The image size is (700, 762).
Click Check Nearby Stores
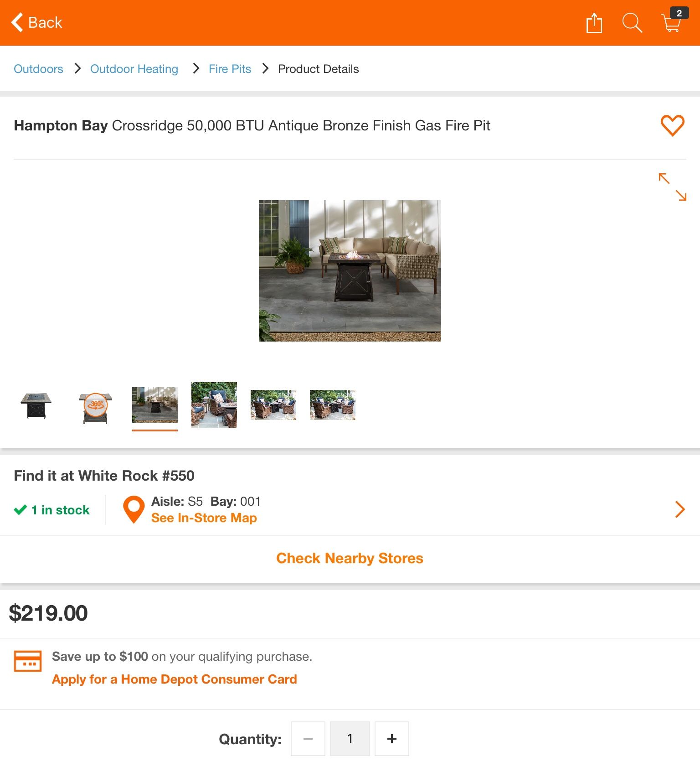pyautogui.click(x=350, y=558)
